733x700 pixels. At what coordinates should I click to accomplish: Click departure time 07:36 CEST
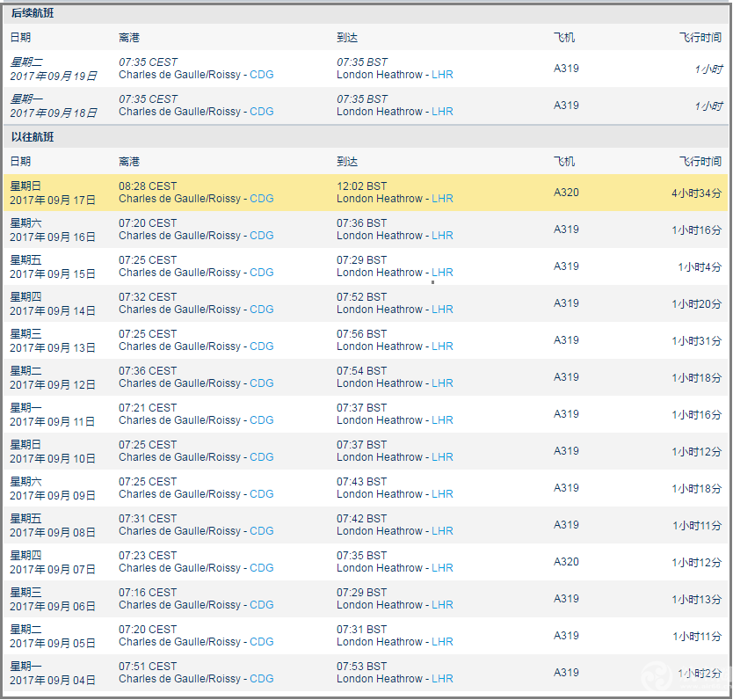(148, 371)
